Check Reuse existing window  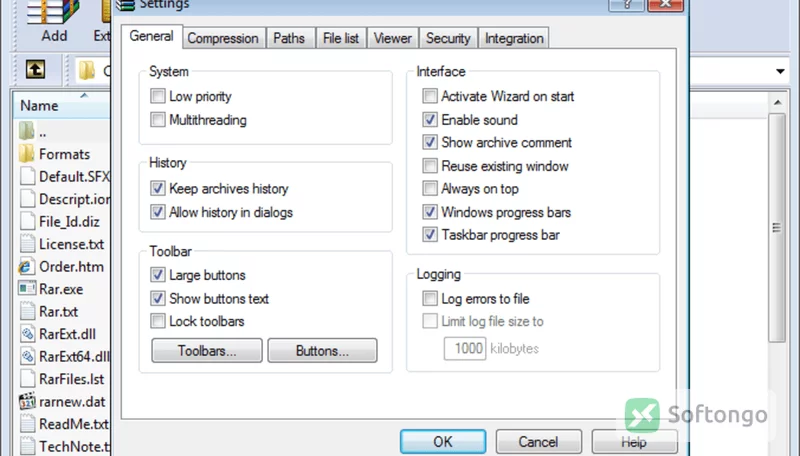(x=430, y=166)
